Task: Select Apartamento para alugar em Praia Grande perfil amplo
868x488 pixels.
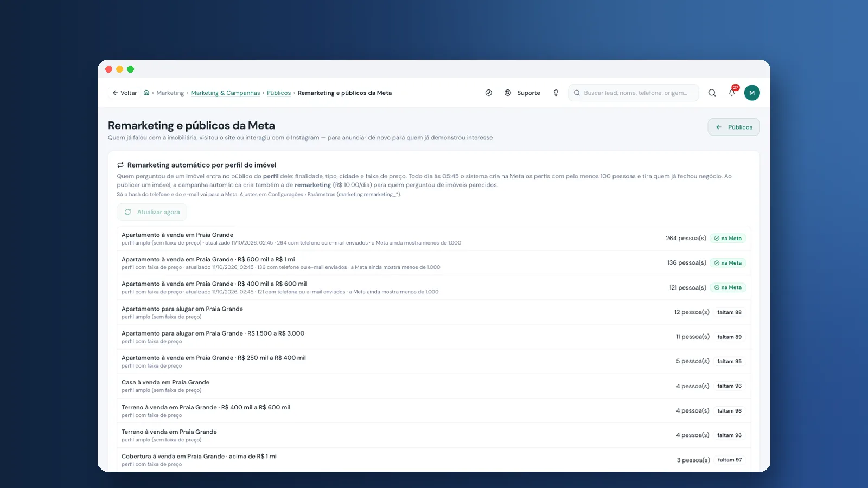Action: point(433,312)
